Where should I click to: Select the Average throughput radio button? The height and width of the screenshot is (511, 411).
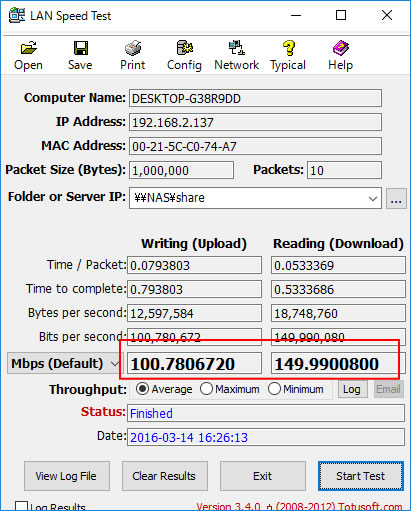142,389
